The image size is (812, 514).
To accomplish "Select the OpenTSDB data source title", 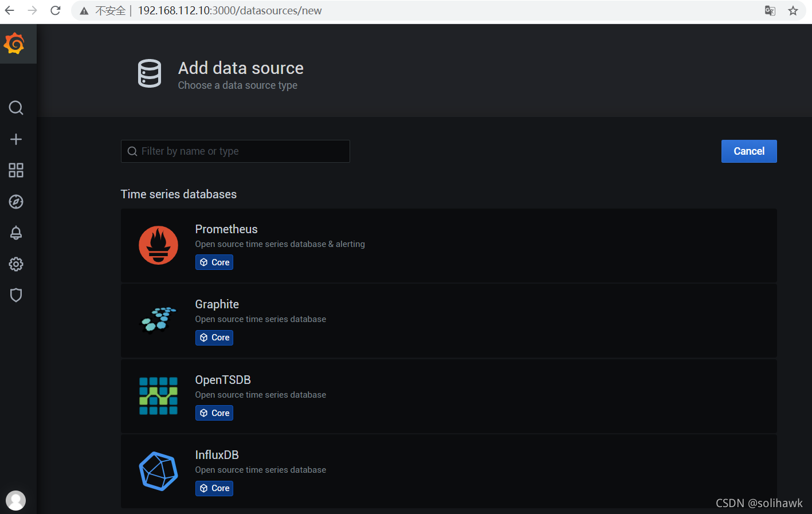I will point(223,380).
